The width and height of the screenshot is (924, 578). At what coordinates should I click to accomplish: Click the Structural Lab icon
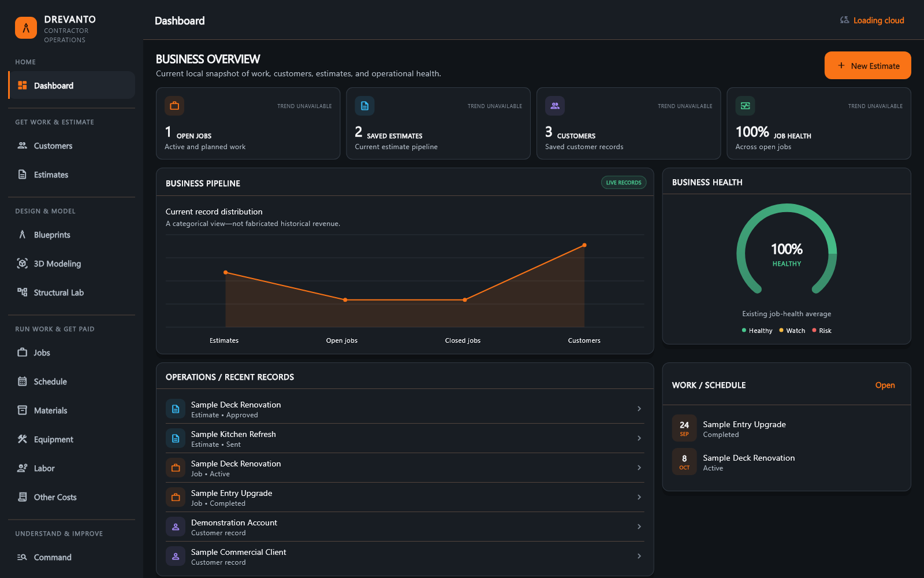coord(23,292)
